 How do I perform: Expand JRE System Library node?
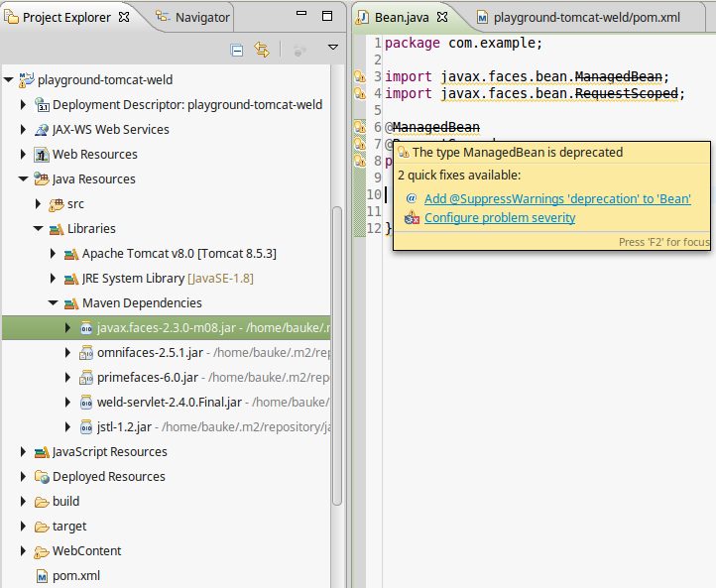pos(53,278)
